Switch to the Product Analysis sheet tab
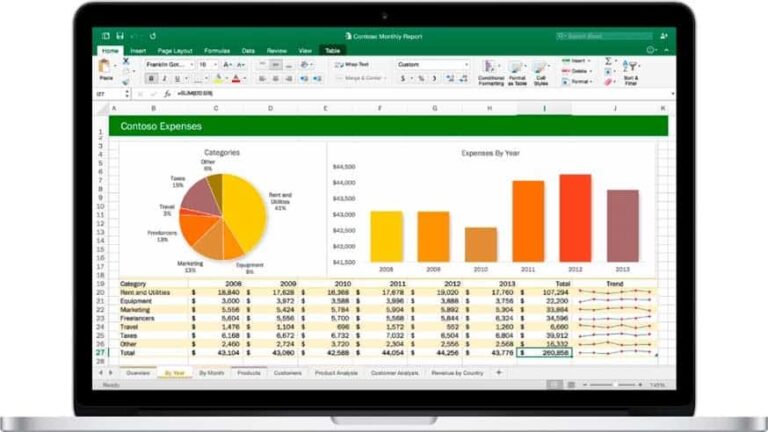 pos(336,372)
